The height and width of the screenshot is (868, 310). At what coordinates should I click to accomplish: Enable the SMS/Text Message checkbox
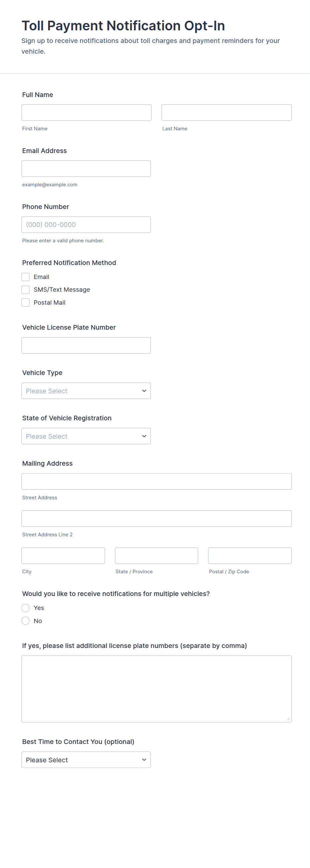(26, 290)
